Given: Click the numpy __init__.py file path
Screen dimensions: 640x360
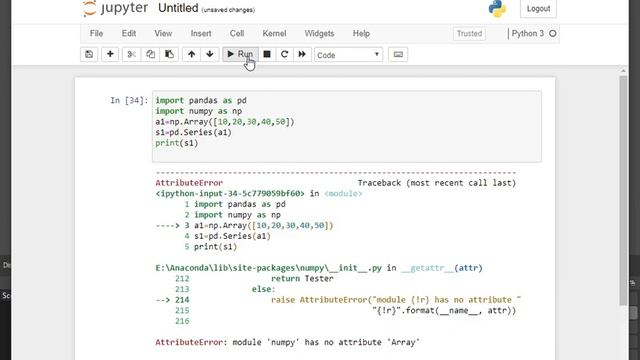Looking at the screenshot, I should click(269, 268).
